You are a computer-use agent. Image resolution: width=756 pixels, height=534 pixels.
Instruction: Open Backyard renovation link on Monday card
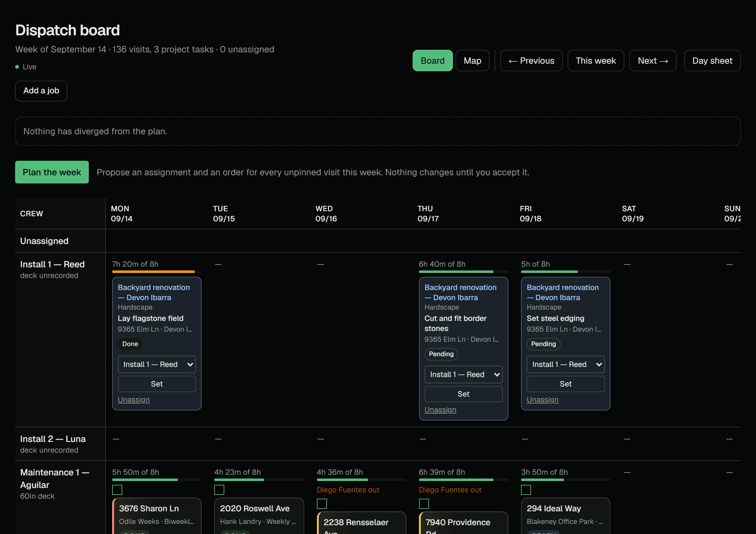[153, 293]
